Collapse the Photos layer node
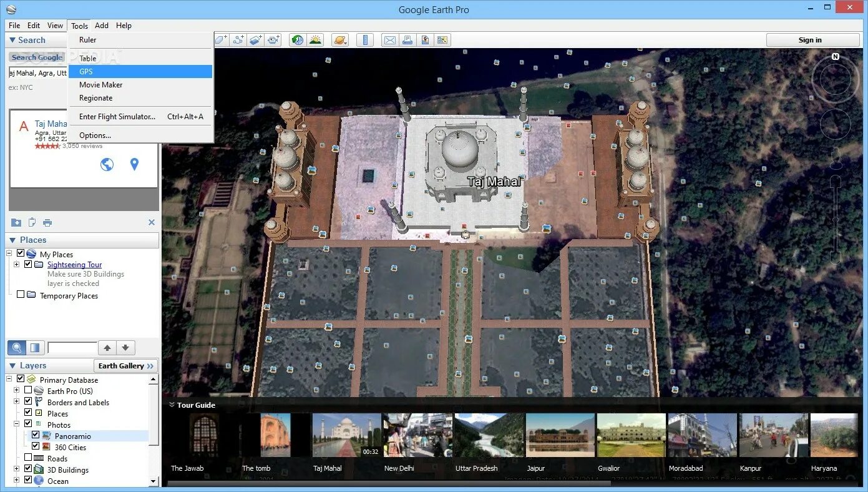This screenshot has height=492, width=868. [17, 425]
